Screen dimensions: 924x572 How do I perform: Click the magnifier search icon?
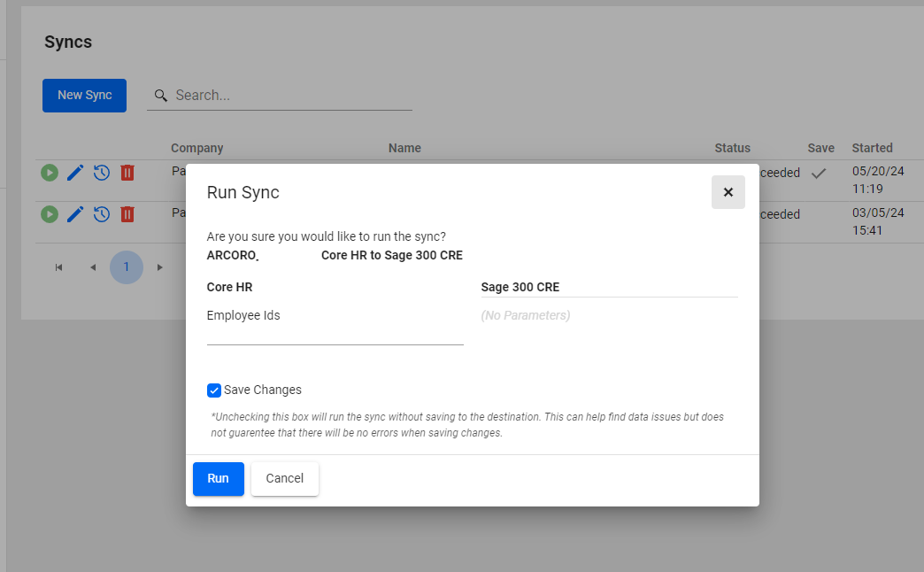(x=161, y=96)
